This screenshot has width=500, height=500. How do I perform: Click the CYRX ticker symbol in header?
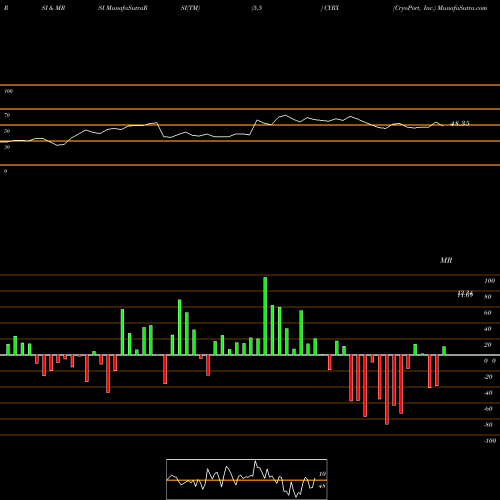click(x=332, y=8)
